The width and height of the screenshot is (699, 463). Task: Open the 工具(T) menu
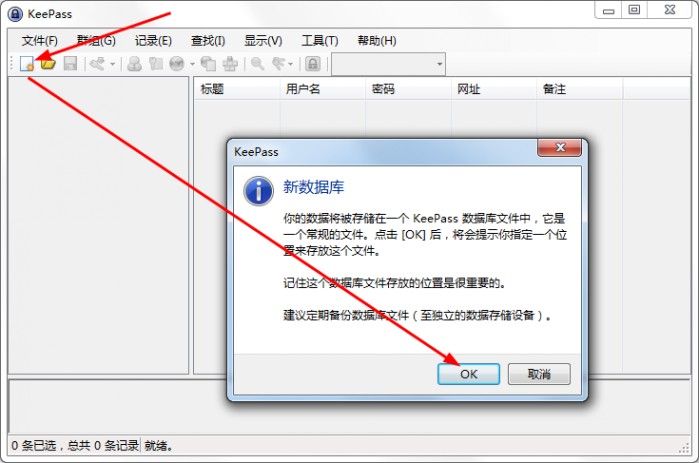(320, 41)
